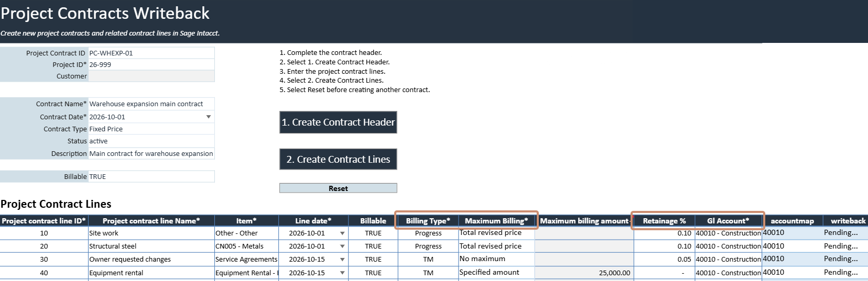Image resolution: width=868 pixels, height=281 pixels.
Task: Select the Project contract line Name column header
Action: click(x=151, y=221)
